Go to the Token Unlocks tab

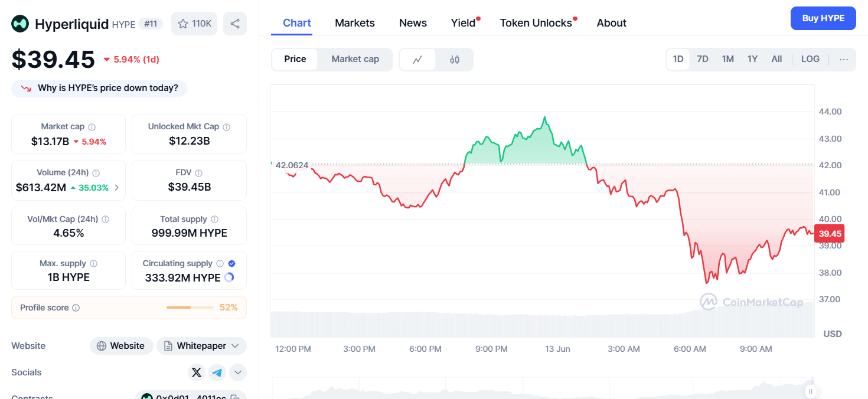[x=536, y=23]
